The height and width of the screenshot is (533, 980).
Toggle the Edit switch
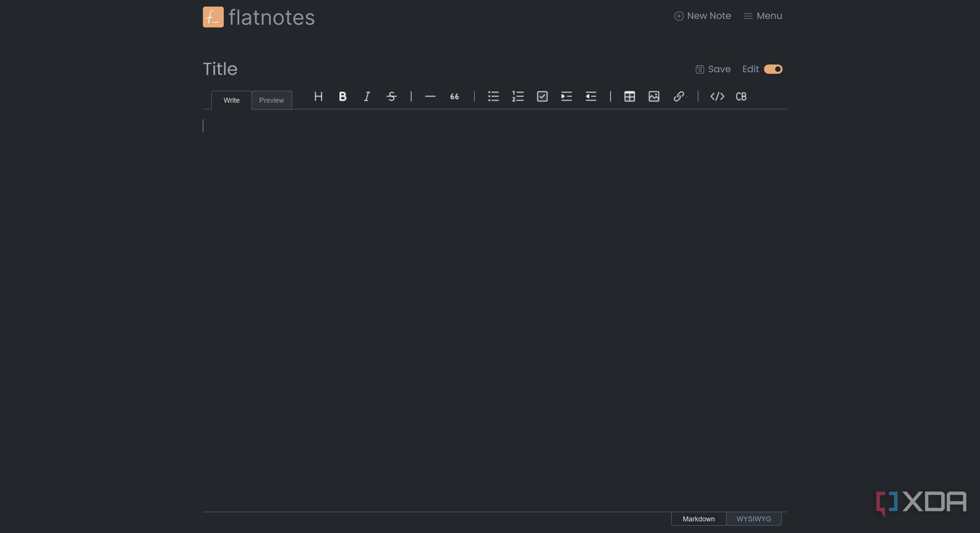tap(773, 69)
